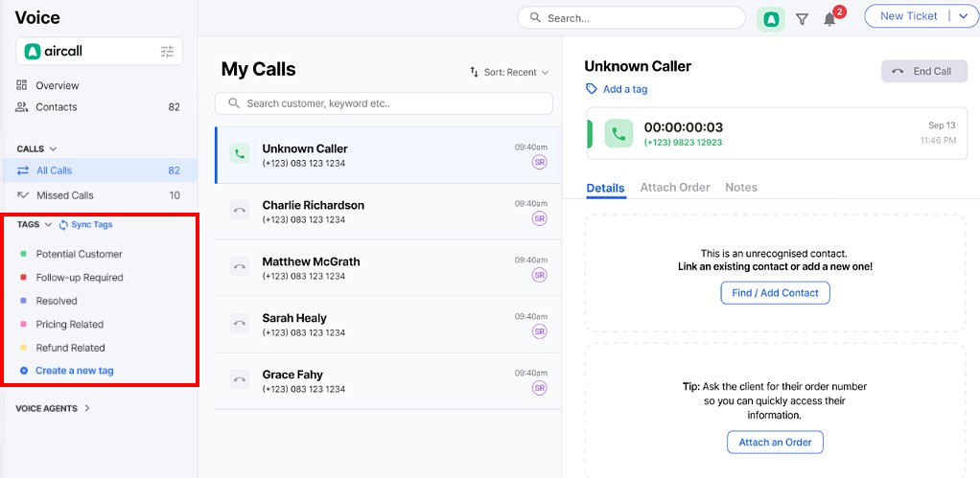Click the green phone icon for Unknown Caller
This screenshot has height=478, width=980.
click(x=240, y=153)
